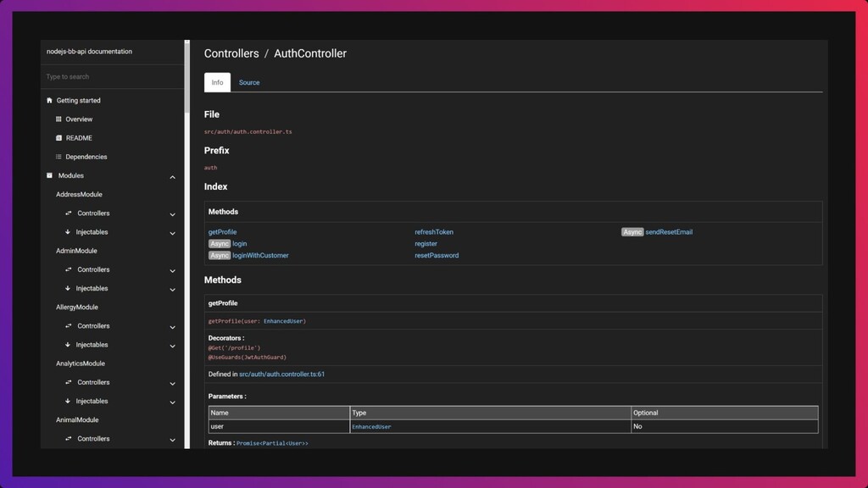Viewport: 868px width, 488px height.
Task: Click the Dependencies list icon
Action: click(x=58, y=157)
